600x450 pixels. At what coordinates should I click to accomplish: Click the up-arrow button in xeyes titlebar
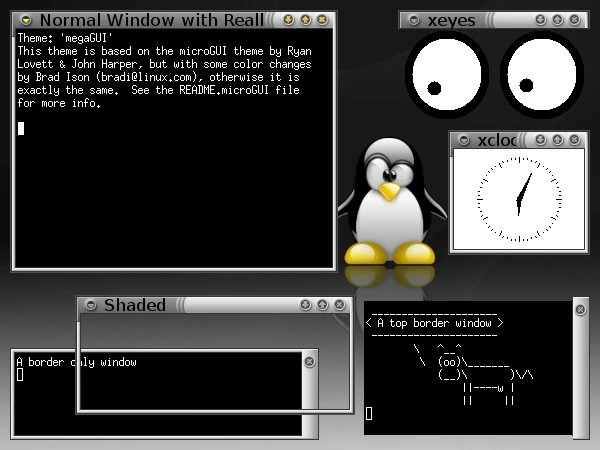click(x=558, y=20)
